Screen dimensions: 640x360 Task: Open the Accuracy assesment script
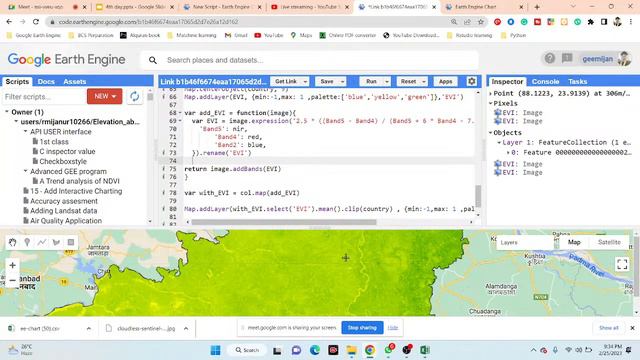64,201
